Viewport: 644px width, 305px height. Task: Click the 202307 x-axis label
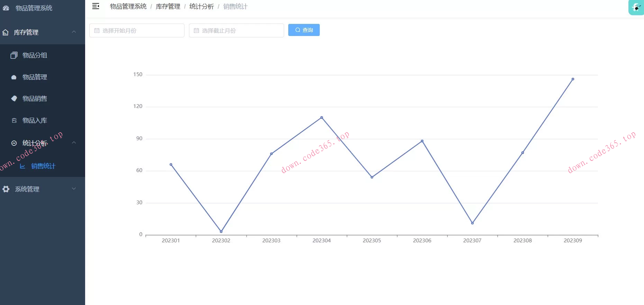[472, 241]
